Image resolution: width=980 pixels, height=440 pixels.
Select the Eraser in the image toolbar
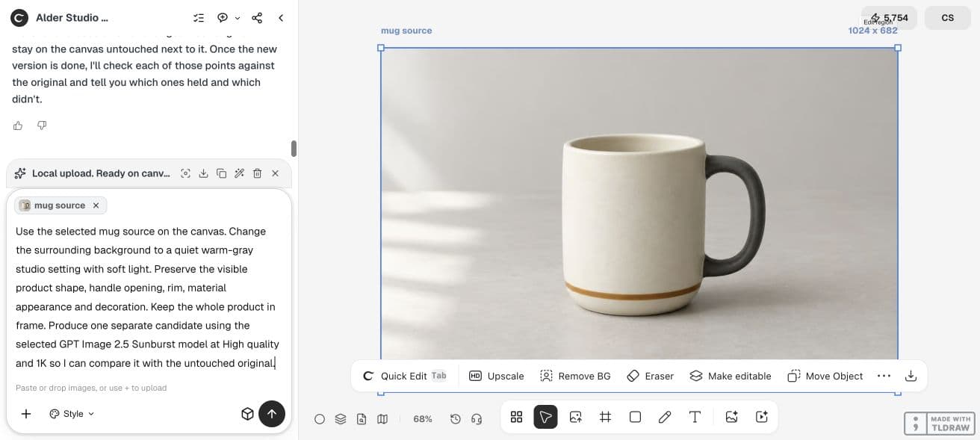click(x=650, y=376)
